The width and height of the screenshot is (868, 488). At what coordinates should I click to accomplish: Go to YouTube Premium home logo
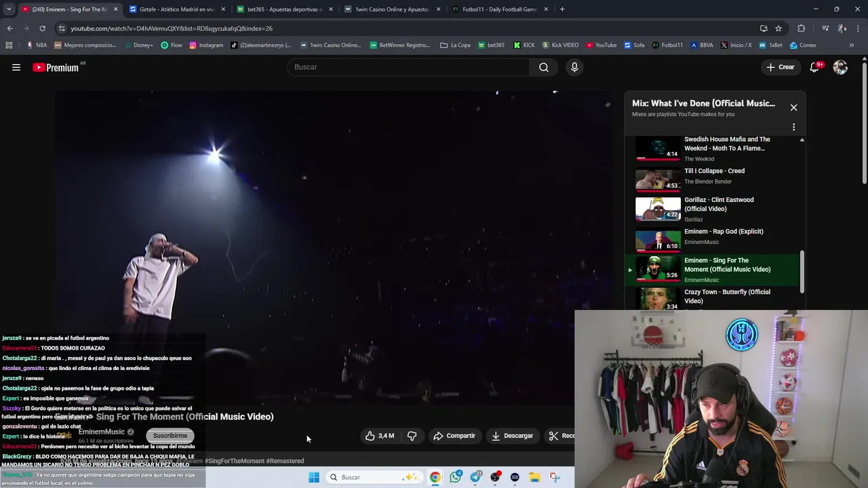[56, 67]
